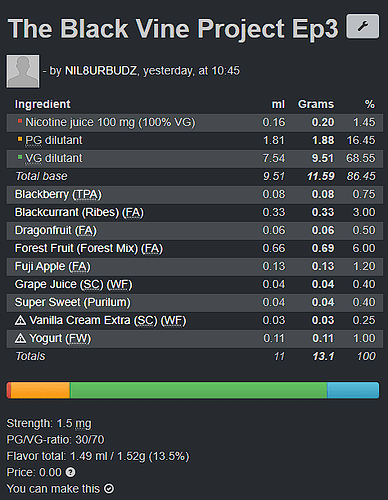Open the Dragonfruit (FA) flavor entry
The width and height of the screenshot is (388, 500).
point(56,230)
